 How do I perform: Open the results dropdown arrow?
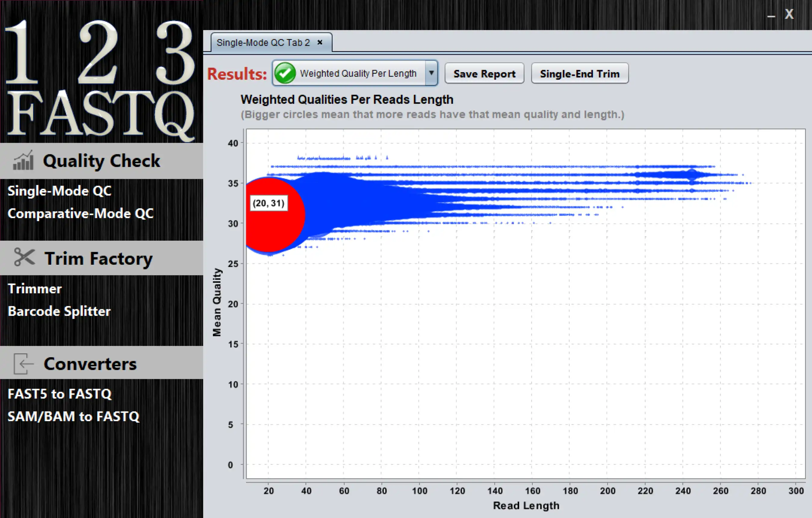tap(431, 73)
